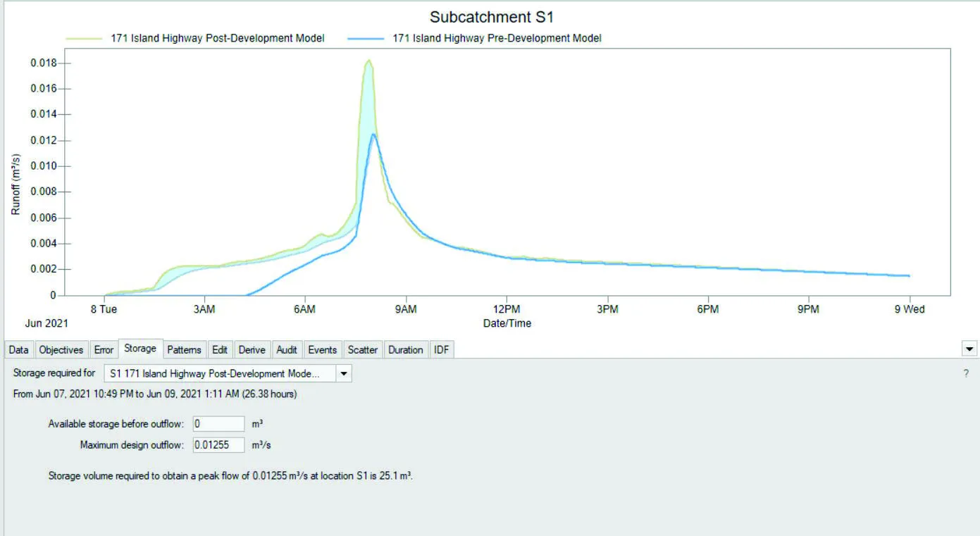Switch to the Edit tab
This screenshot has height=536, width=980.
pyautogui.click(x=220, y=349)
